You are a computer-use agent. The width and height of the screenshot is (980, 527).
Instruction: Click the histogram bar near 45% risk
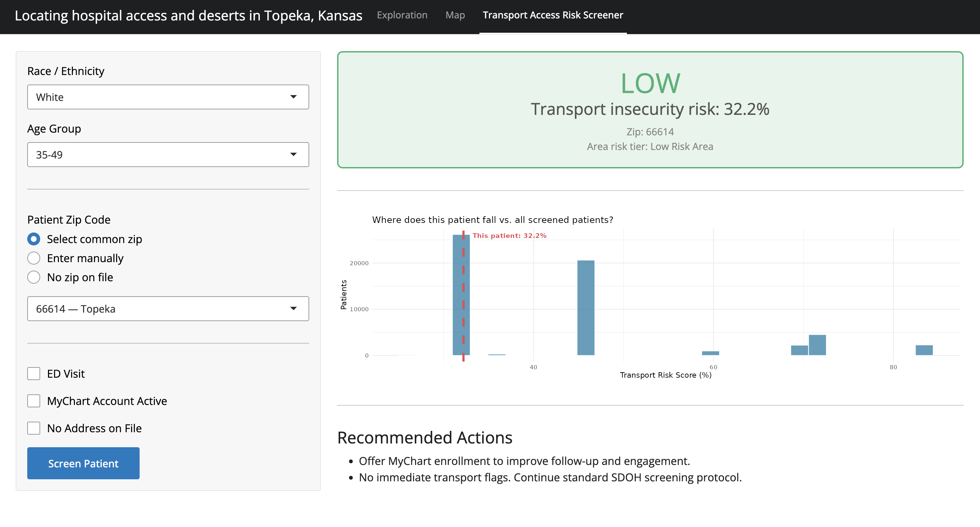pos(585,308)
